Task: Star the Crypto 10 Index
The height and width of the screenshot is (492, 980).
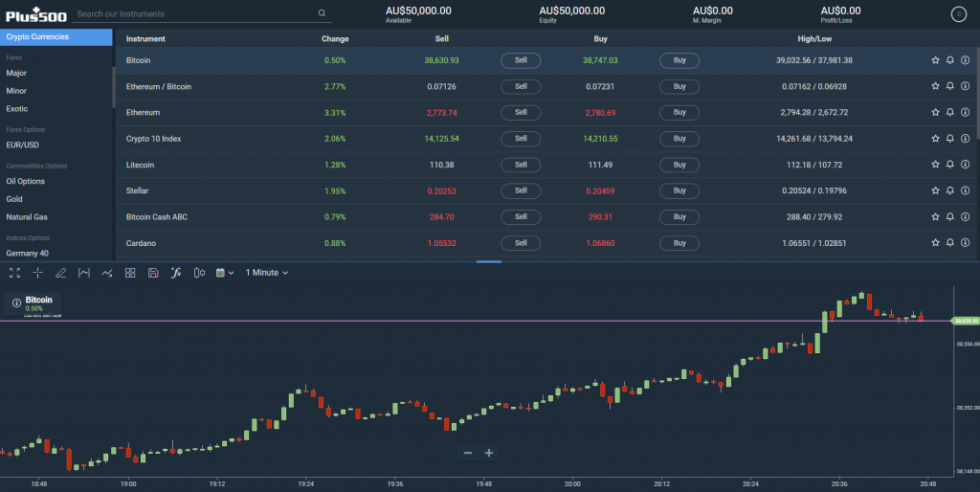Action: point(935,138)
